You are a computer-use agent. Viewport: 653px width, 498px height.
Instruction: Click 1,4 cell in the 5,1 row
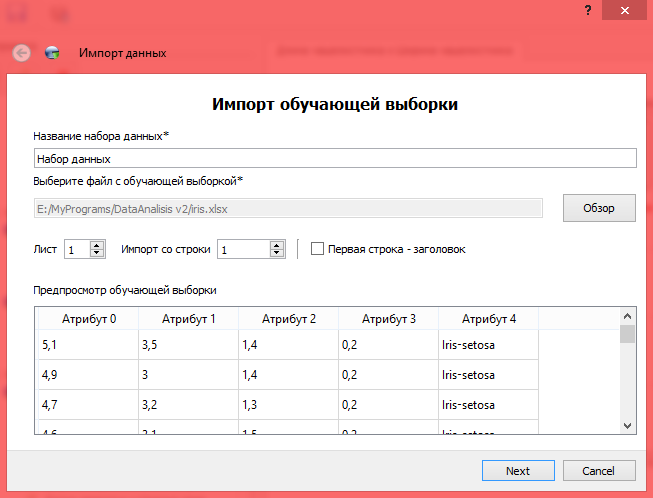(x=289, y=345)
